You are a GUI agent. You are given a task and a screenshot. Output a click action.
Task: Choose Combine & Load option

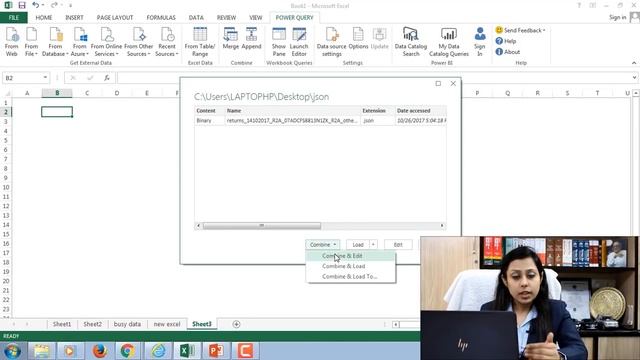pos(350,266)
